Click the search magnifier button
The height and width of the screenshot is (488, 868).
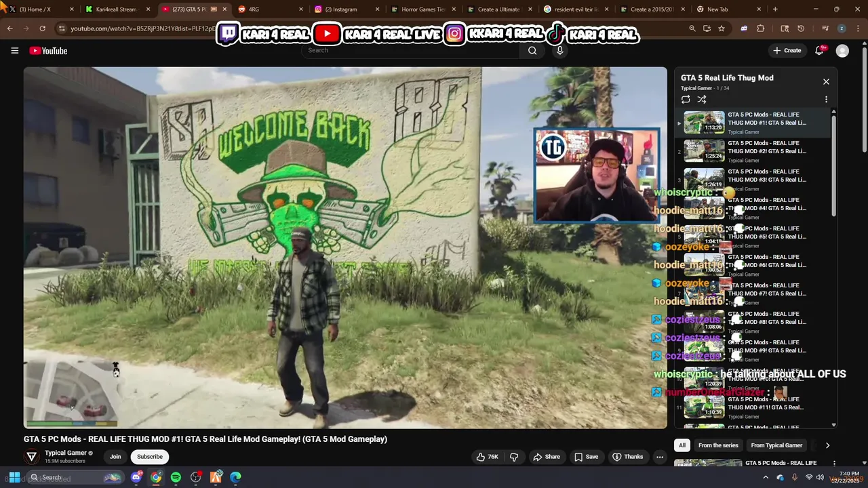click(x=532, y=50)
